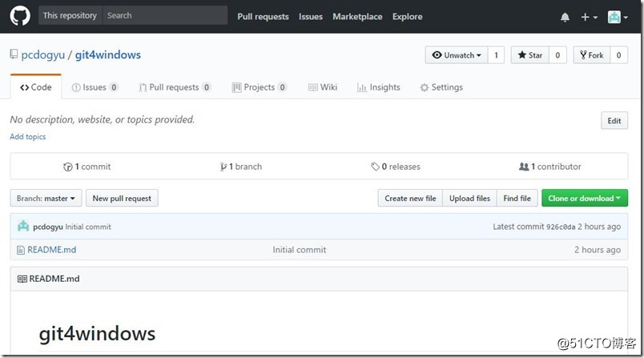Click Edit description button
644x358 pixels.
pyautogui.click(x=614, y=121)
